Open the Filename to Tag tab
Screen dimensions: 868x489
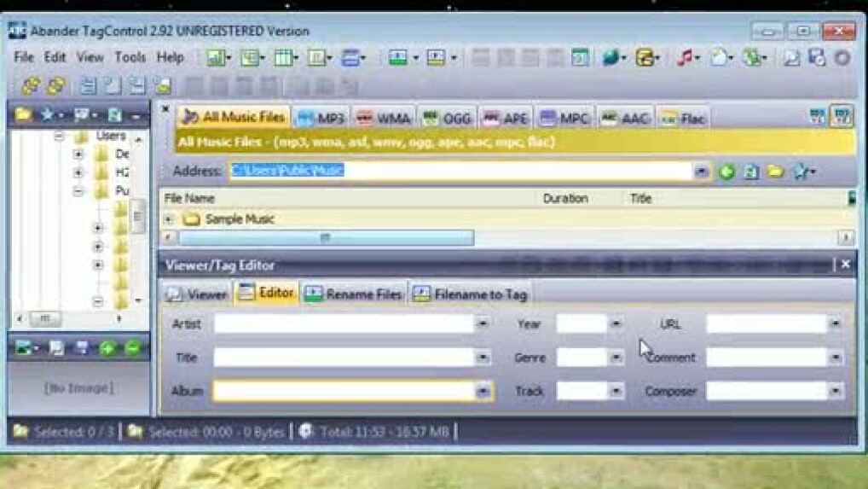tap(471, 294)
